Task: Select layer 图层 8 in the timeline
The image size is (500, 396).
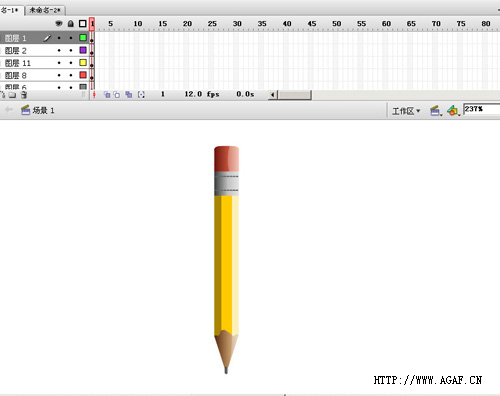Action: [44, 75]
